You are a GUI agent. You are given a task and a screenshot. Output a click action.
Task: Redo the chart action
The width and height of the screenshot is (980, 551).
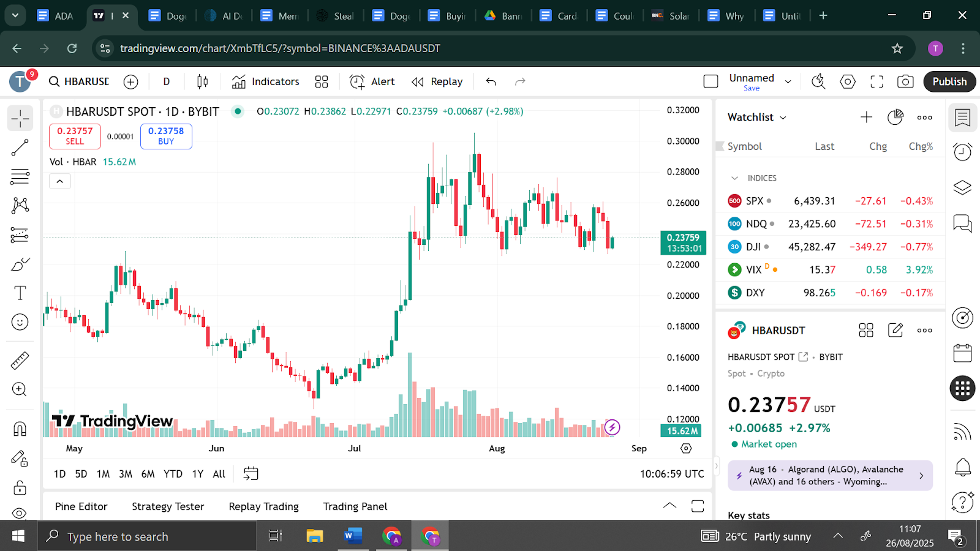tap(520, 81)
